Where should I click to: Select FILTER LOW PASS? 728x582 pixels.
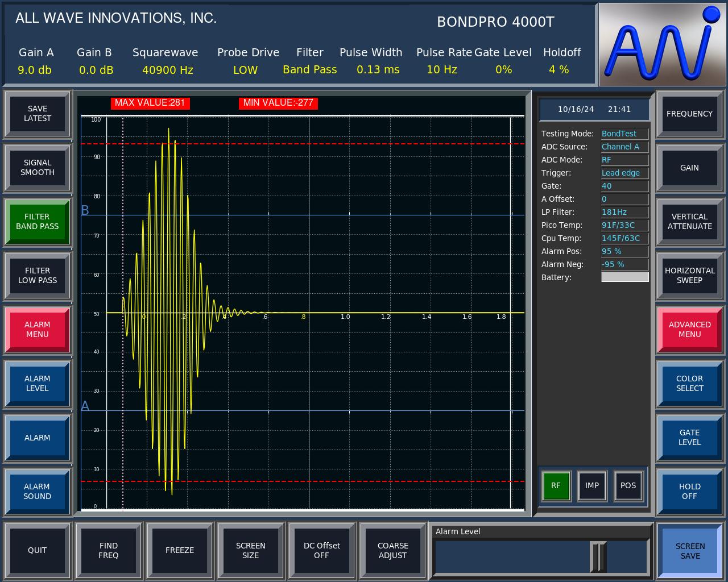38,276
